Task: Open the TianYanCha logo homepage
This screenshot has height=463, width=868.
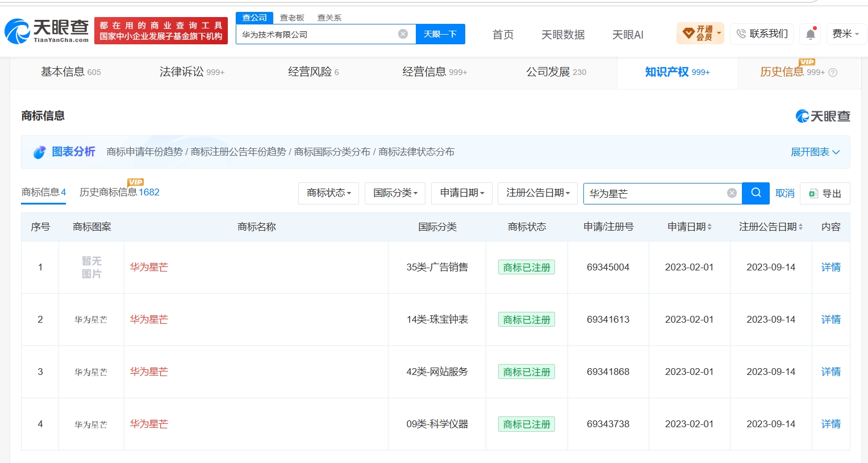Action: (x=47, y=31)
